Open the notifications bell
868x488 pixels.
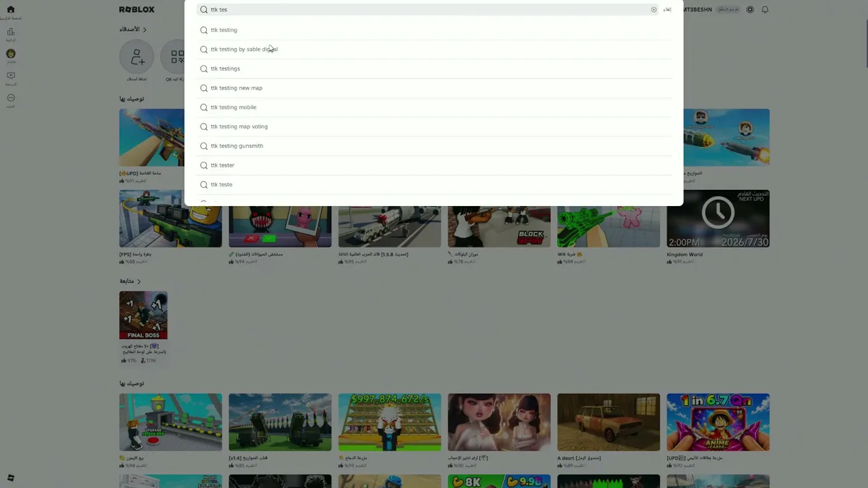point(765,9)
